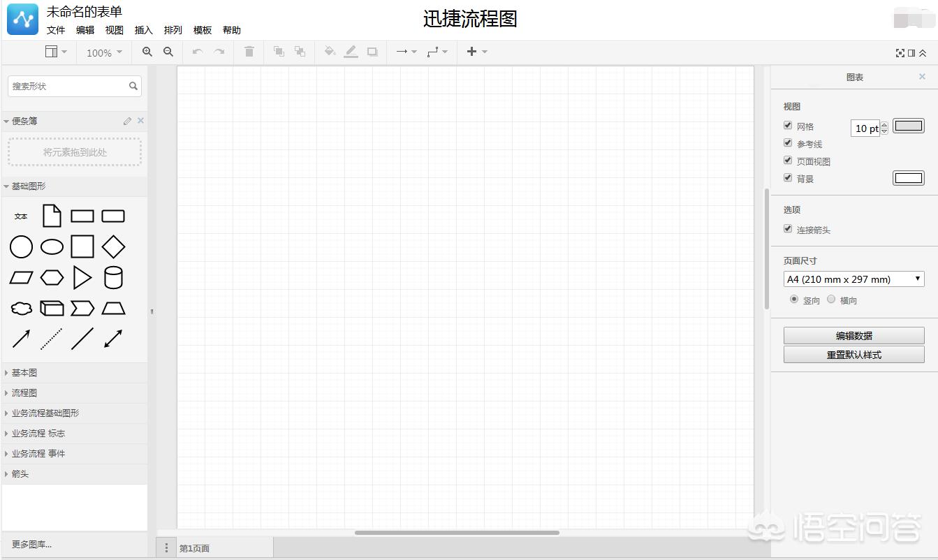Toggle the 背景 background checkbox
This screenshot has width=938, height=560.
pos(788,178)
